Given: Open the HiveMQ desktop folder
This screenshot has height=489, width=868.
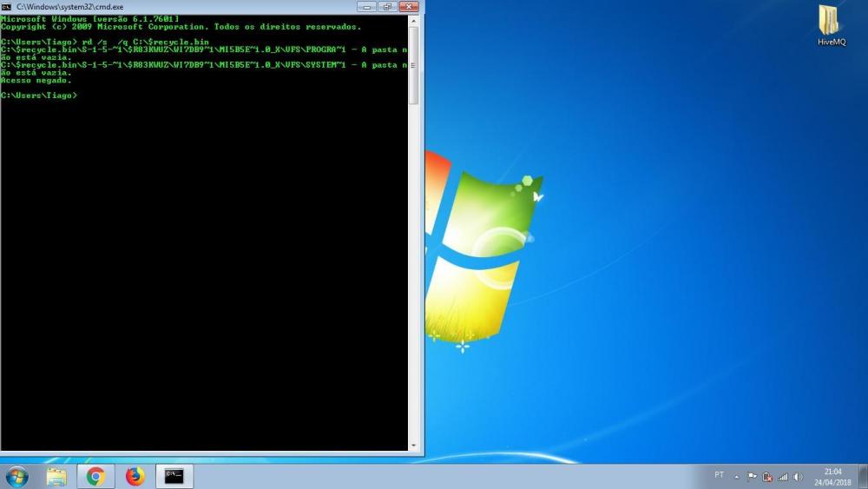Looking at the screenshot, I should (832, 25).
